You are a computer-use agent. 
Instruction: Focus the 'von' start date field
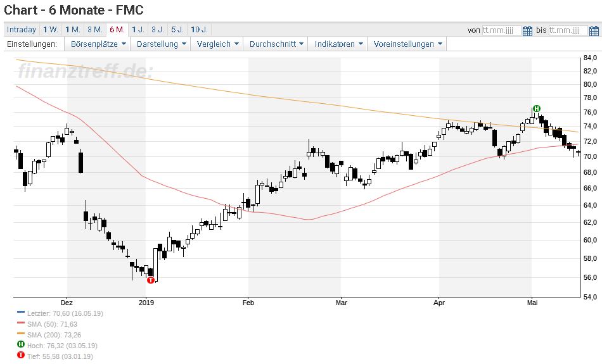(501, 30)
